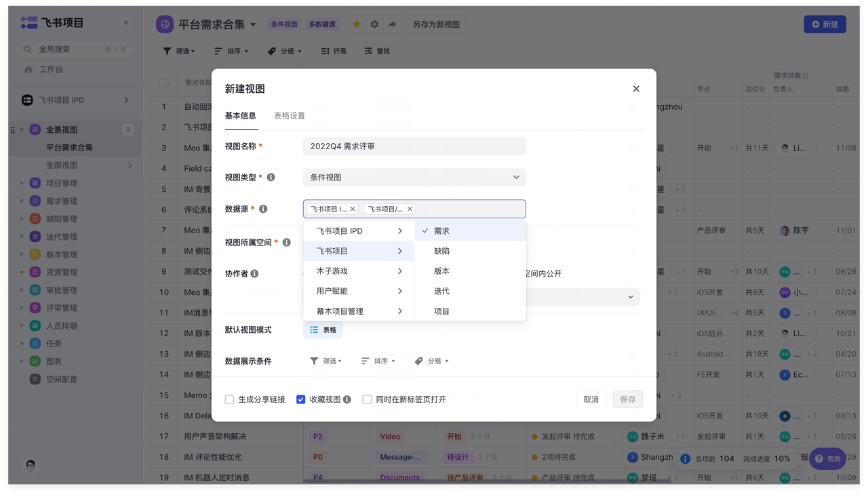
Task: Click the info icon next to 视图类型
Action: point(271,178)
